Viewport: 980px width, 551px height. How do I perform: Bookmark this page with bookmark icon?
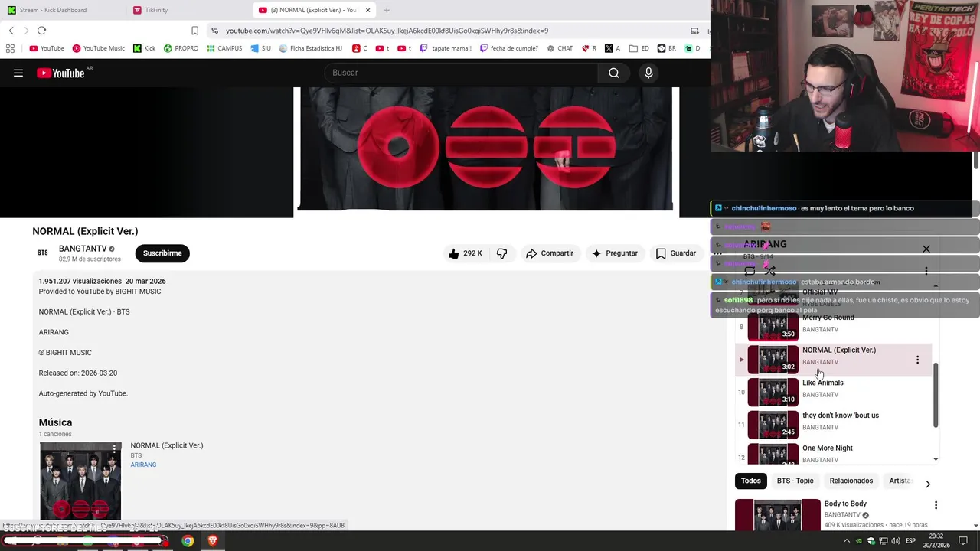(x=194, y=31)
